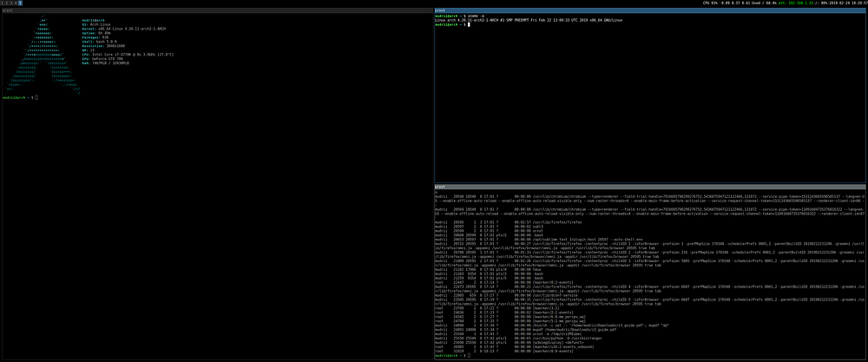Click the eth 192.168.1.13 network status

point(796,3)
